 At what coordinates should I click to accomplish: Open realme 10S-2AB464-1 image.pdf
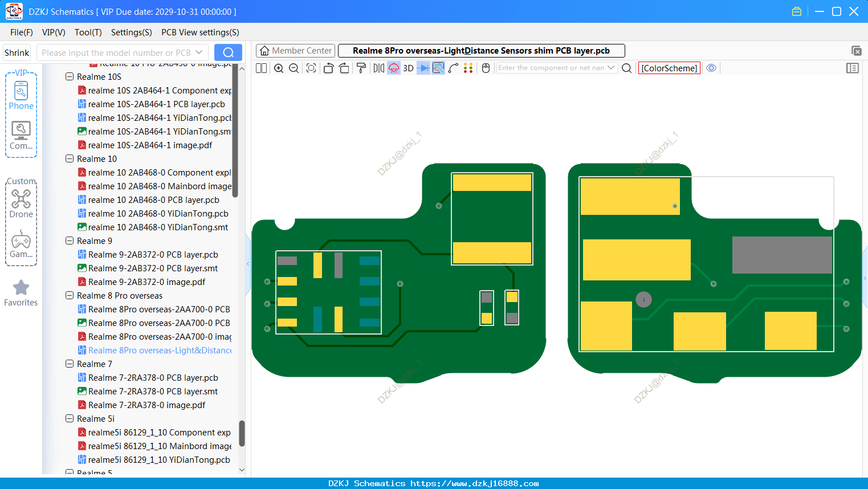click(x=150, y=145)
